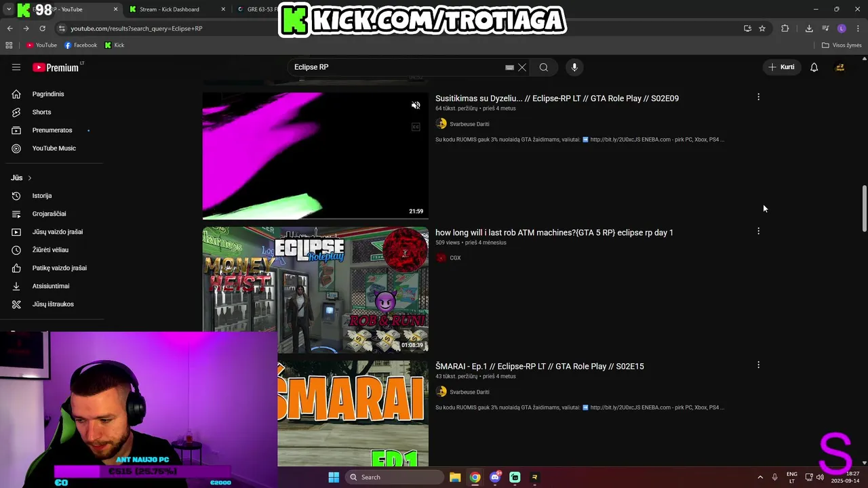
Task: Open the Facebook bookmark
Action: pos(81,45)
